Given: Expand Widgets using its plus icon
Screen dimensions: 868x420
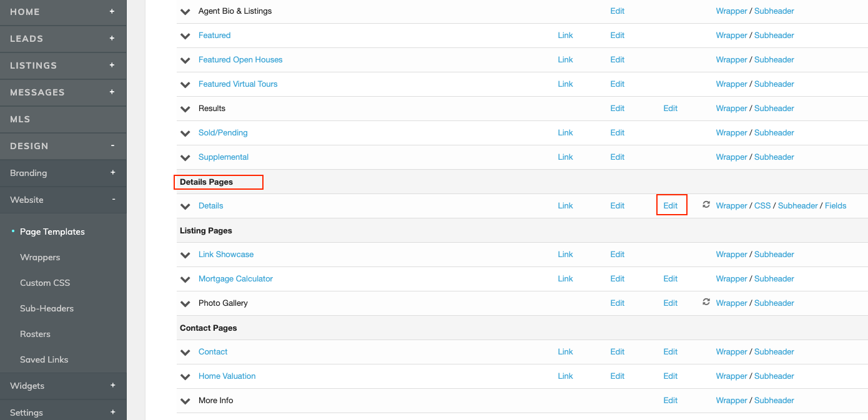Looking at the screenshot, I should click(x=112, y=386).
